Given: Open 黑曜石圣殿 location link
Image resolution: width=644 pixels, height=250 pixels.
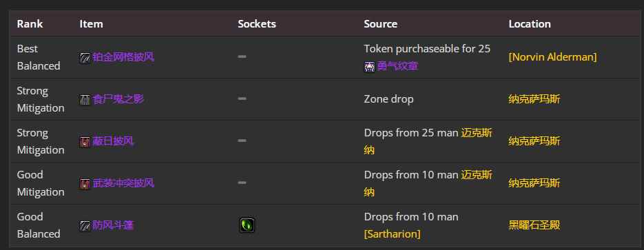Looking at the screenshot, I should [x=534, y=225].
